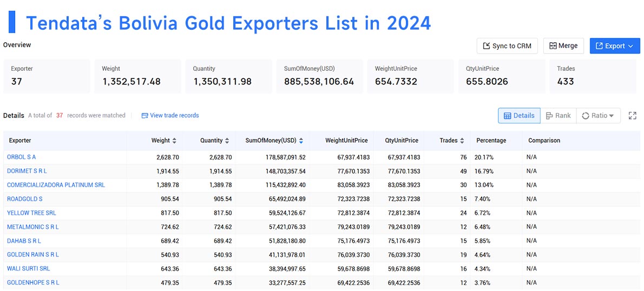The image size is (644, 291).
Task: Click the Exporter column header
Action: (19, 141)
